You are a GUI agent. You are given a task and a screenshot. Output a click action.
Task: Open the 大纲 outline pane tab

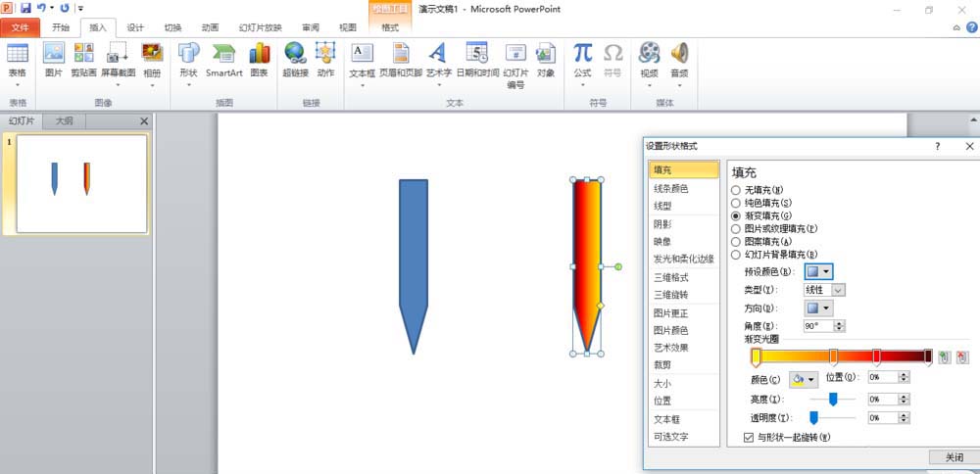click(x=64, y=121)
